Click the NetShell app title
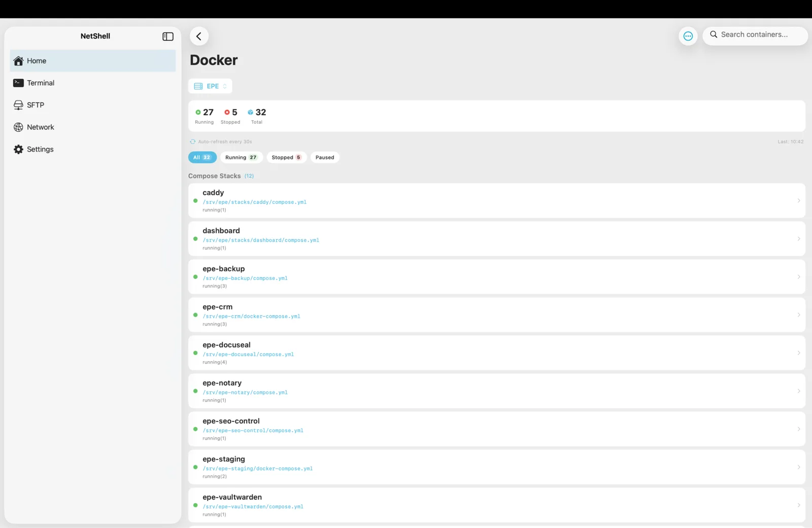 click(95, 36)
